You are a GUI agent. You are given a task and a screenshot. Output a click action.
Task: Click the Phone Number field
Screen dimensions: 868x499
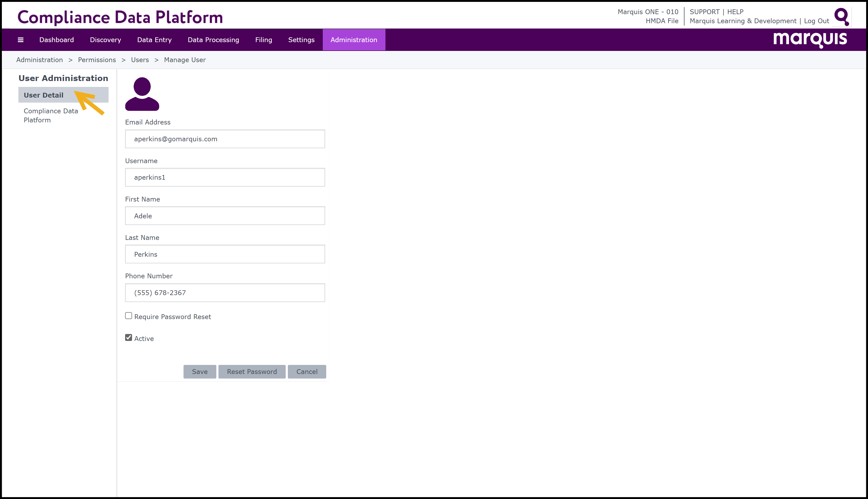point(225,292)
